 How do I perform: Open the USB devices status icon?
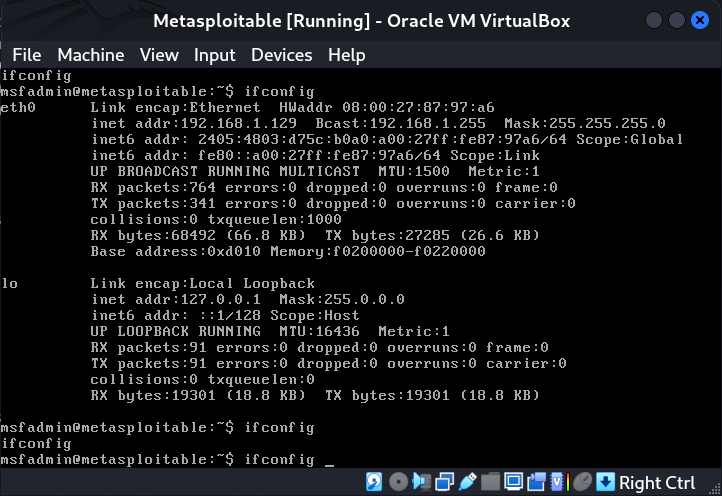click(x=467, y=482)
